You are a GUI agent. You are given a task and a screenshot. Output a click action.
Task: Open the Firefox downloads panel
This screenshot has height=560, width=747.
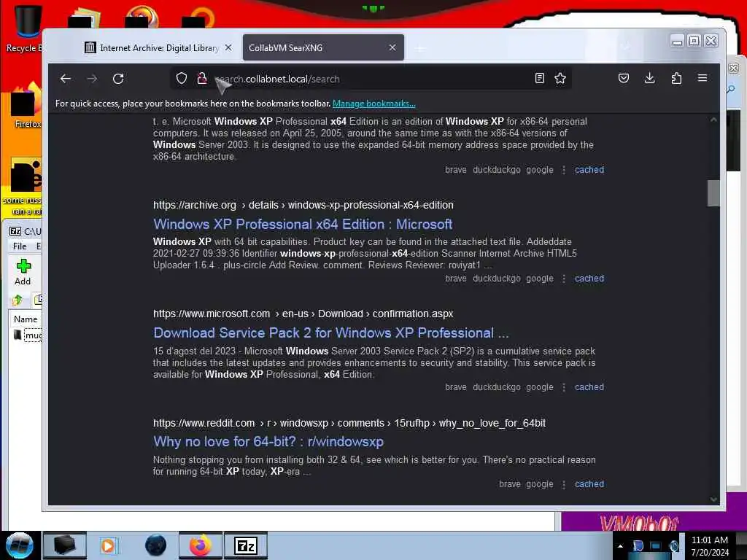tap(650, 78)
